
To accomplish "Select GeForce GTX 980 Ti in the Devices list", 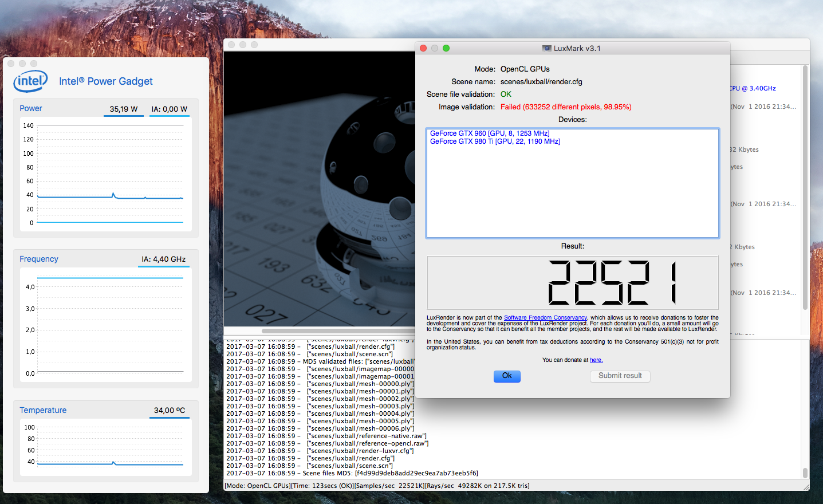I will pyautogui.click(x=495, y=141).
